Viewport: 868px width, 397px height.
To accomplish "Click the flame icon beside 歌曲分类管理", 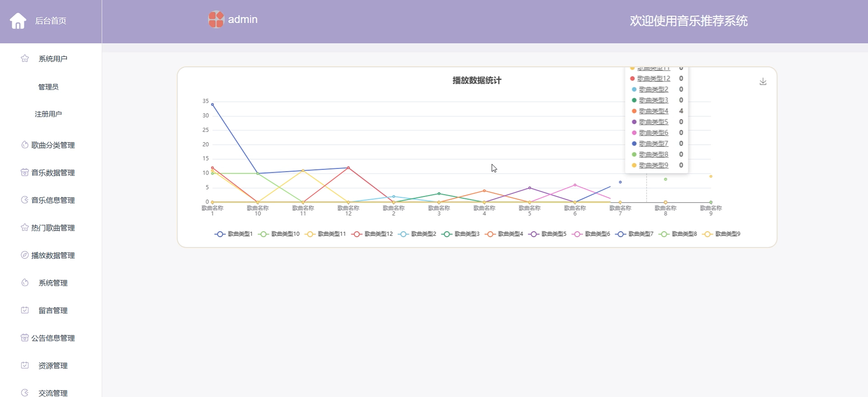I will tap(25, 145).
